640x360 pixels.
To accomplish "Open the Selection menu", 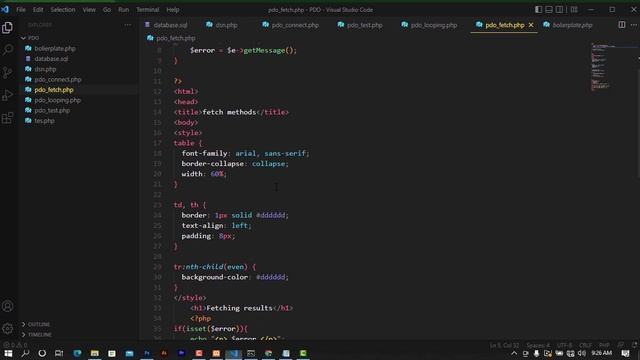I will (62, 9).
